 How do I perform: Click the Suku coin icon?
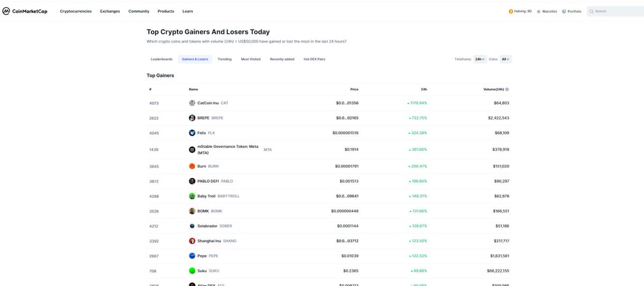[x=192, y=271]
